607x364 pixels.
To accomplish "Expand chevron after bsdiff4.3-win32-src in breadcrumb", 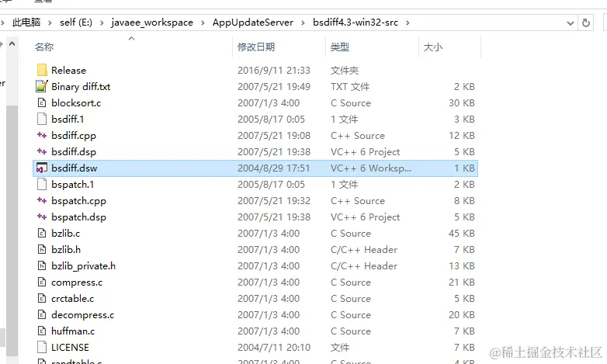I will pos(408,23).
